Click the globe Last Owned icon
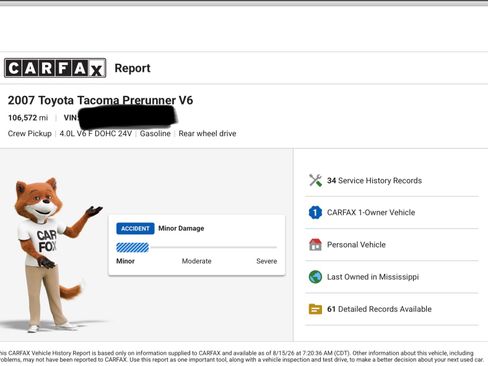The height and width of the screenshot is (366, 488). [315, 277]
